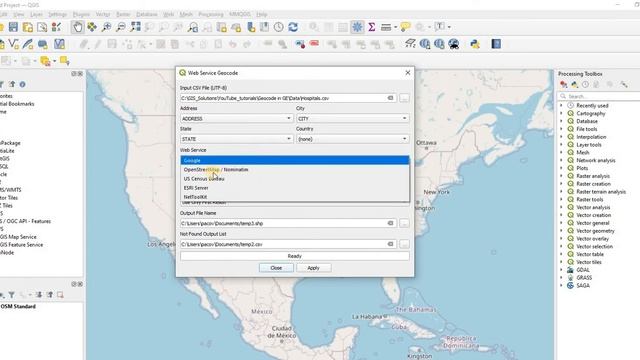Expand the GDAL provider group

[561, 270]
